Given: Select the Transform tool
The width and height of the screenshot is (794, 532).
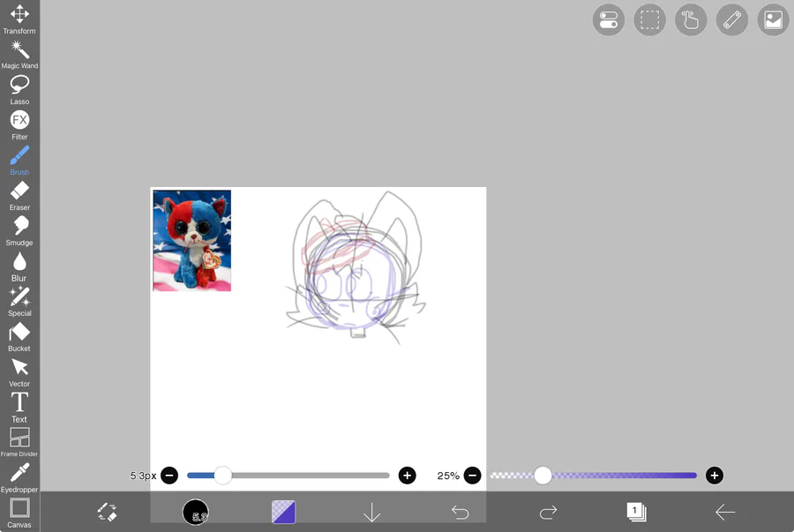Looking at the screenshot, I should (x=19, y=19).
